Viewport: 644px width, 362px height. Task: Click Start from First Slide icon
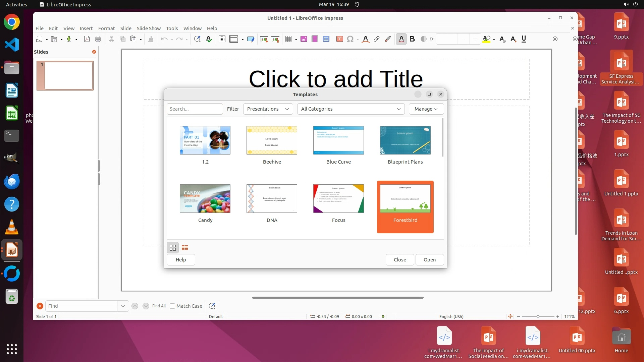click(264, 39)
